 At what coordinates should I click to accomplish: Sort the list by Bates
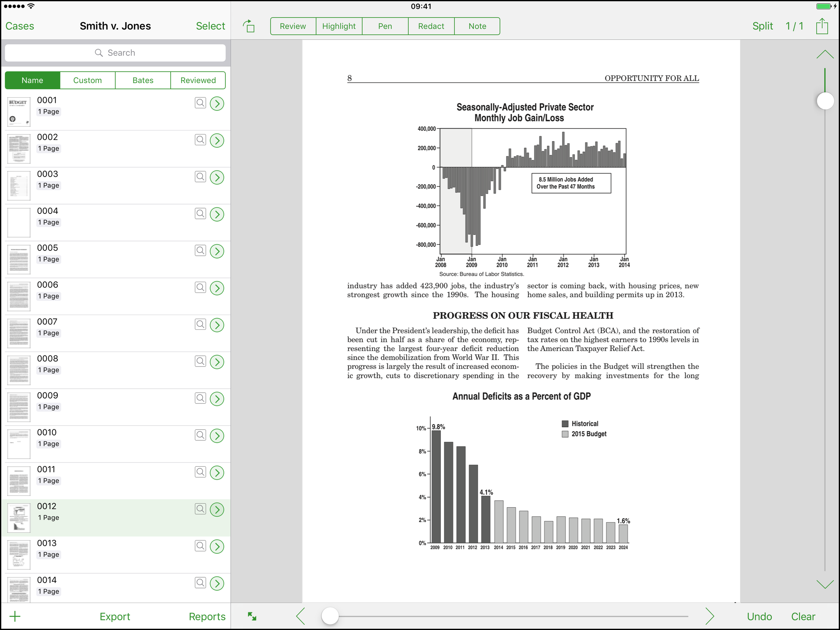[x=143, y=80]
